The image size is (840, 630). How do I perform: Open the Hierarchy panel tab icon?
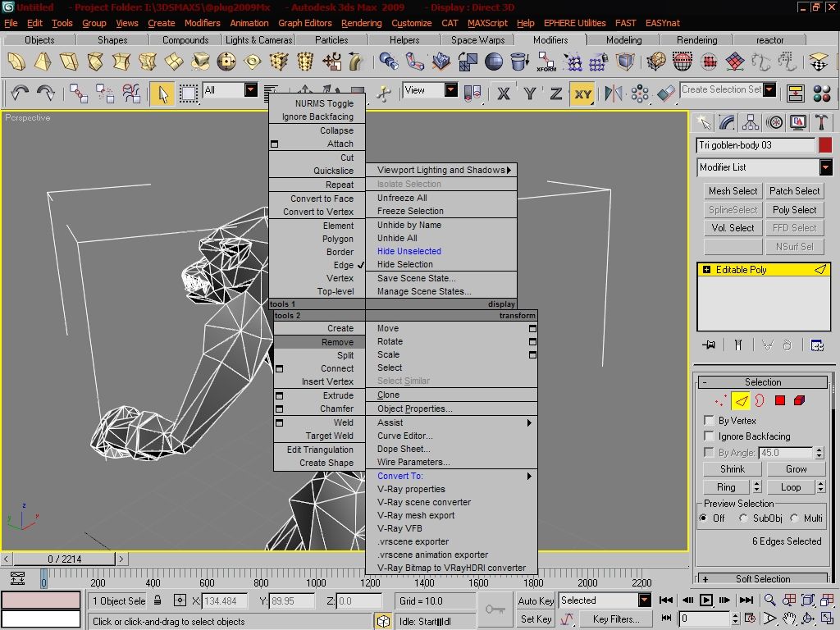tap(750, 123)
